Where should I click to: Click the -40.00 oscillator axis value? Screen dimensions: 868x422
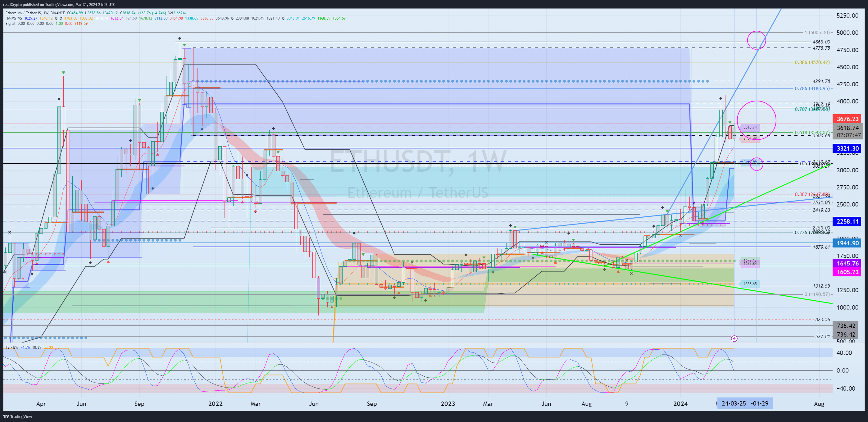click(x=846, y=388)
